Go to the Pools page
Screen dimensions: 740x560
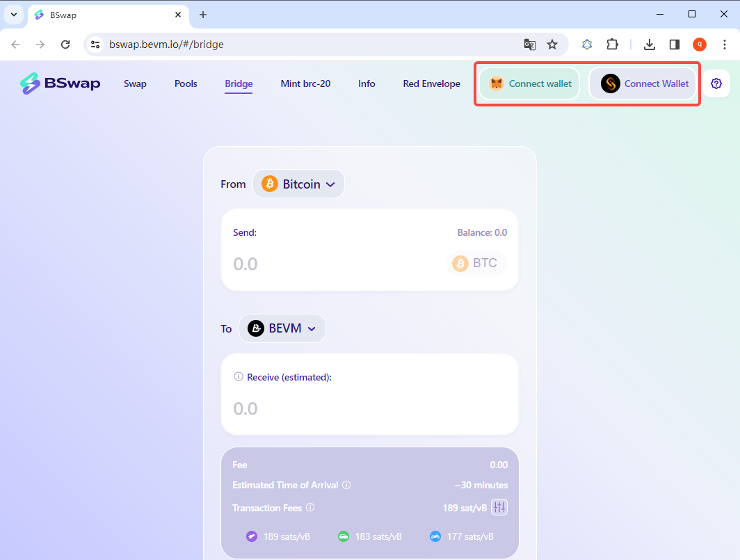click(x=186, y=83)
